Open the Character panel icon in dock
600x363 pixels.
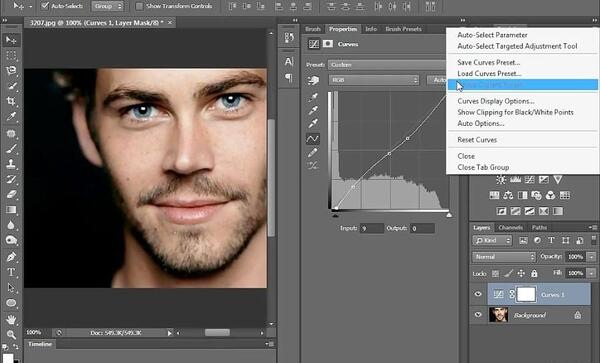(289, 62)
